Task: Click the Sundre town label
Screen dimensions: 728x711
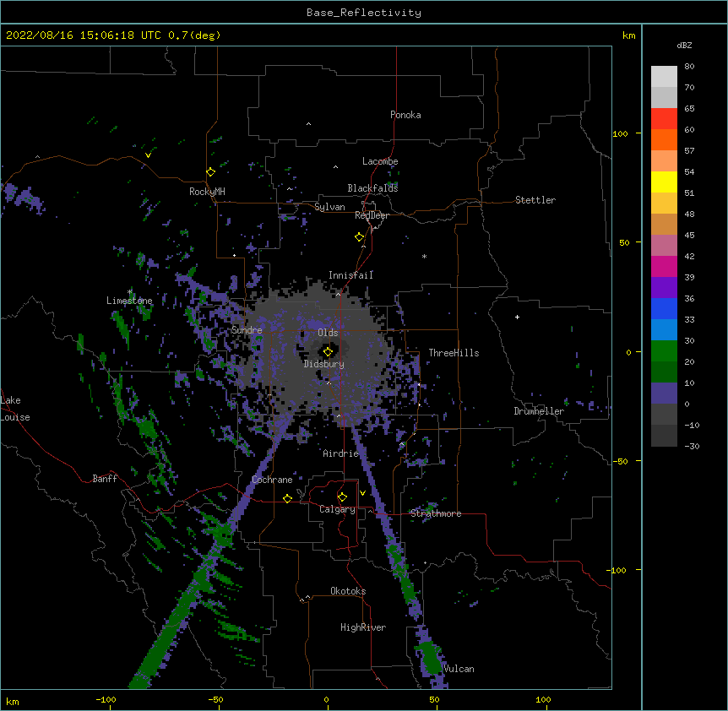Action: coord(247,330)
